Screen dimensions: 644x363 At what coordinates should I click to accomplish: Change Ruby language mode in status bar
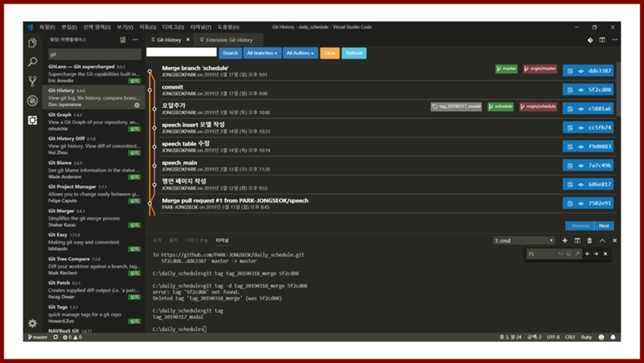click(587, 337)
